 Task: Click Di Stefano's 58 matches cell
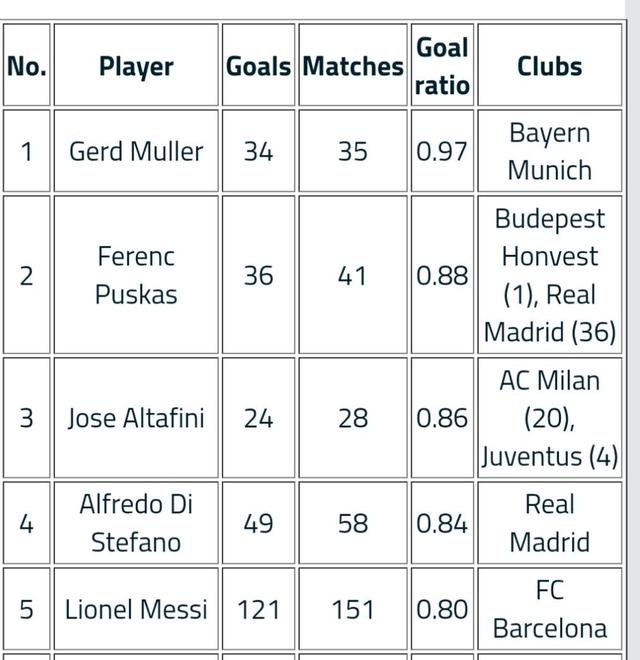[x=353, y=523]
